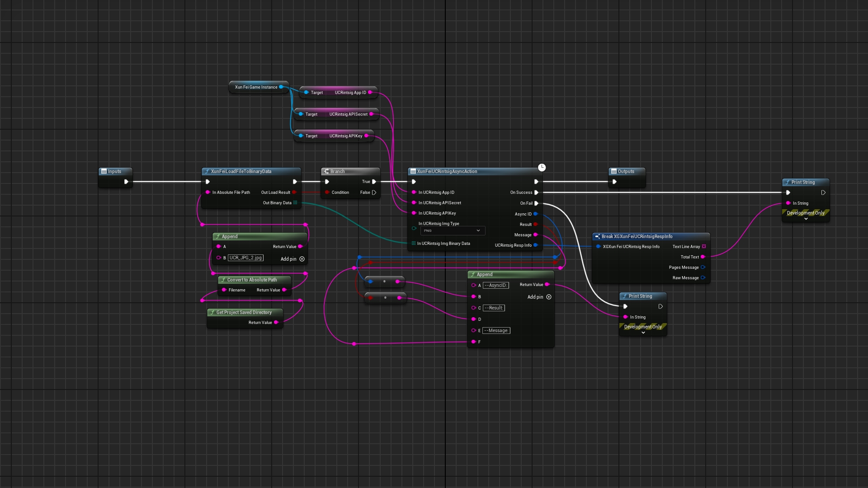Click Add pin icon on lower Append node
The image size is (868, 488).
pos(549,297)
